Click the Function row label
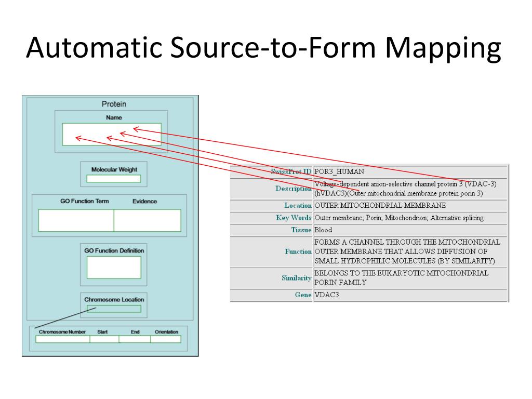This screenshot has width=532, height=399. point(298,251)
